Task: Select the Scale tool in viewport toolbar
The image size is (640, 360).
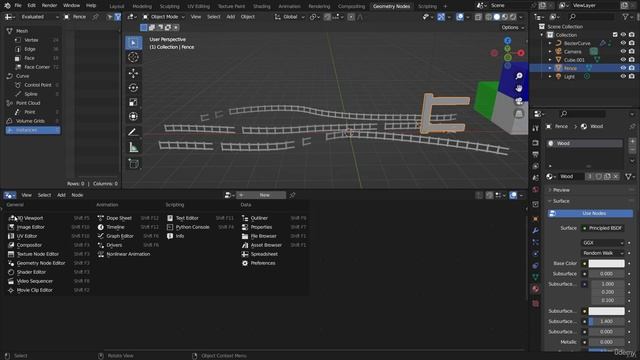Action: point(133,102)
